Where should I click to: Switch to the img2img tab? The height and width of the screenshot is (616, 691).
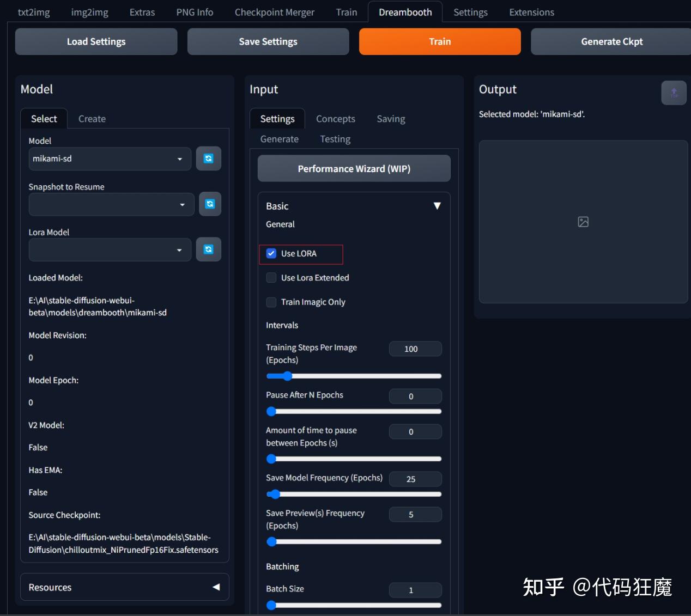point(89,12)
